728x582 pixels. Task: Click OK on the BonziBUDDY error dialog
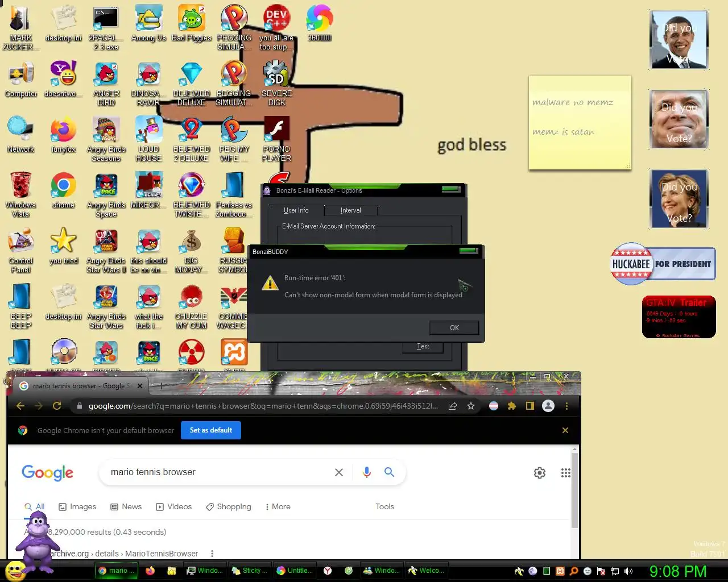click(454, 327)
